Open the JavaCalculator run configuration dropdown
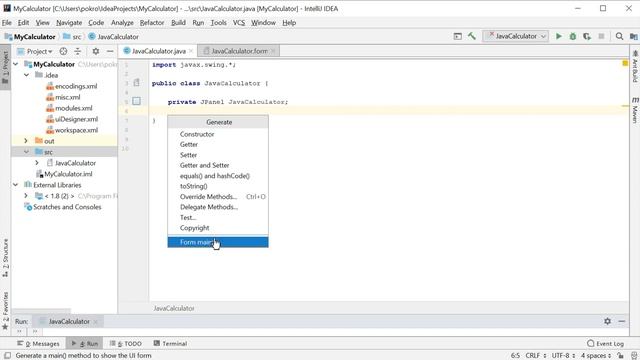Viewport: 640px width, 360px height. point(516,36)
